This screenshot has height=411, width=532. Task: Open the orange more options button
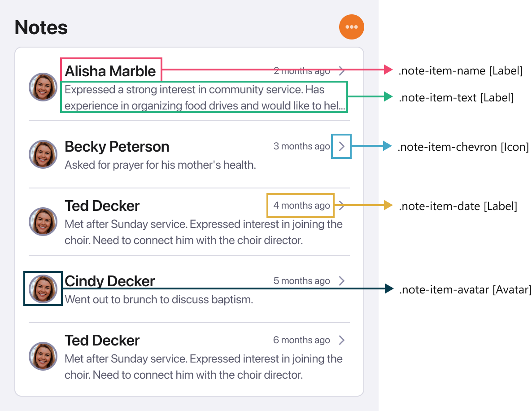352,27
